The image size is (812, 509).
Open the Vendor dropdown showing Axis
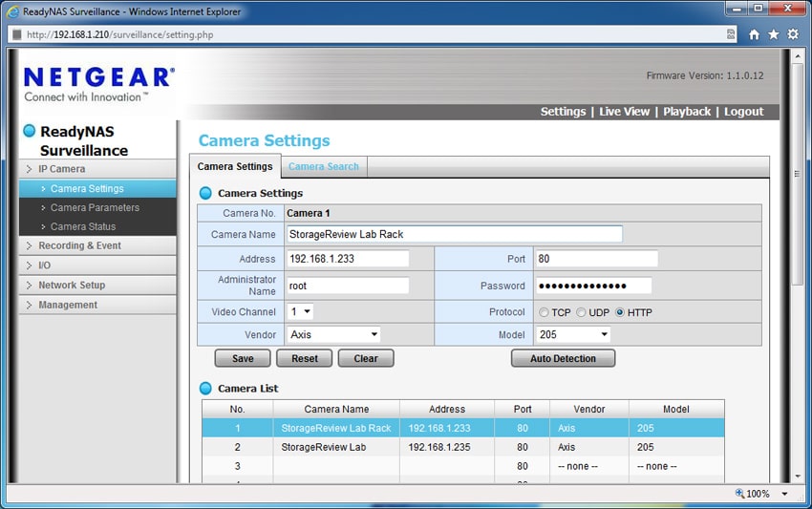tap(333, 334)
